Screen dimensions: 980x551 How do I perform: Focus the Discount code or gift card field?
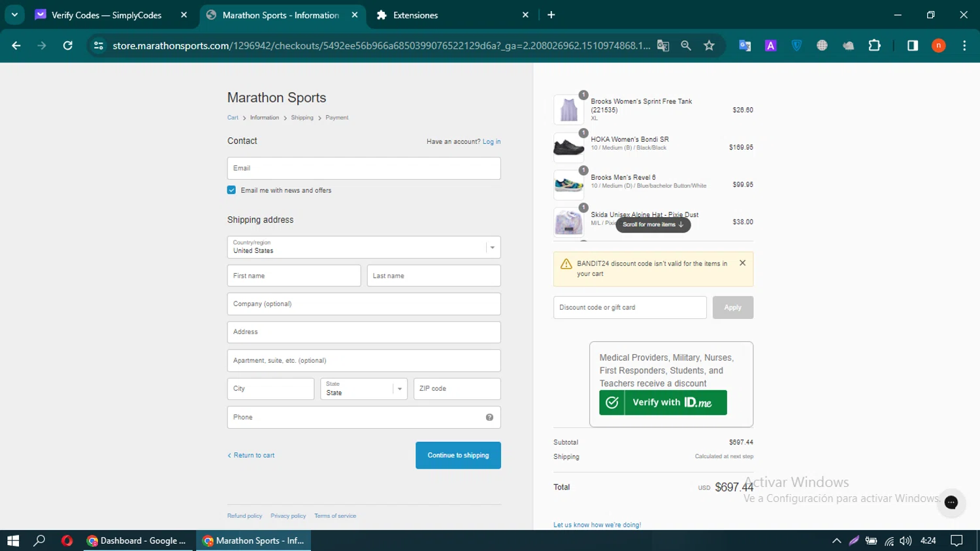[x=630, y=308]
